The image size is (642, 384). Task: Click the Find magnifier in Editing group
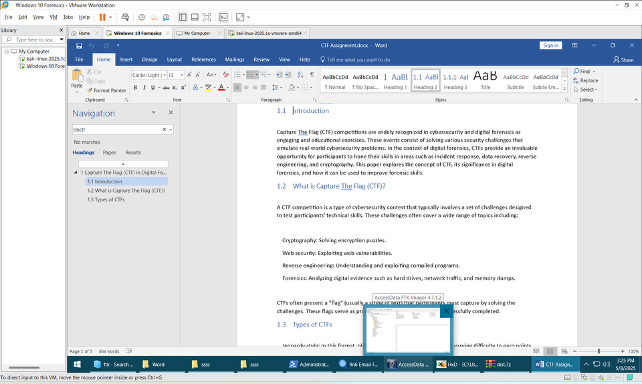[x=576, y=71]
